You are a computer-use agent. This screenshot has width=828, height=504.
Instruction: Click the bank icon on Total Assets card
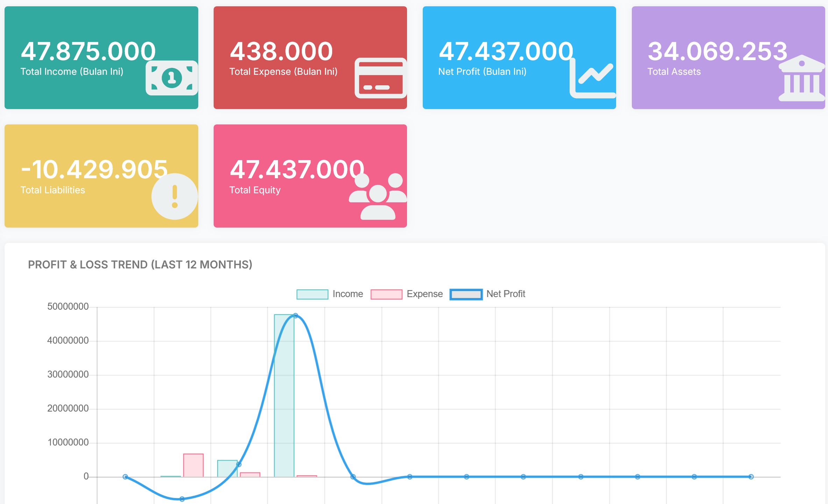click(x=801, y=79)
